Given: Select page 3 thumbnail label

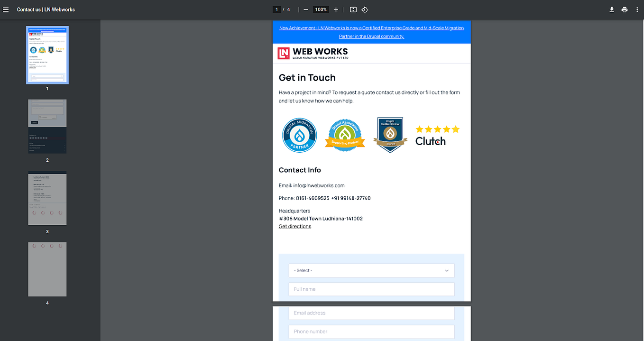Looking at the screenshot, I should click(47, 231).
